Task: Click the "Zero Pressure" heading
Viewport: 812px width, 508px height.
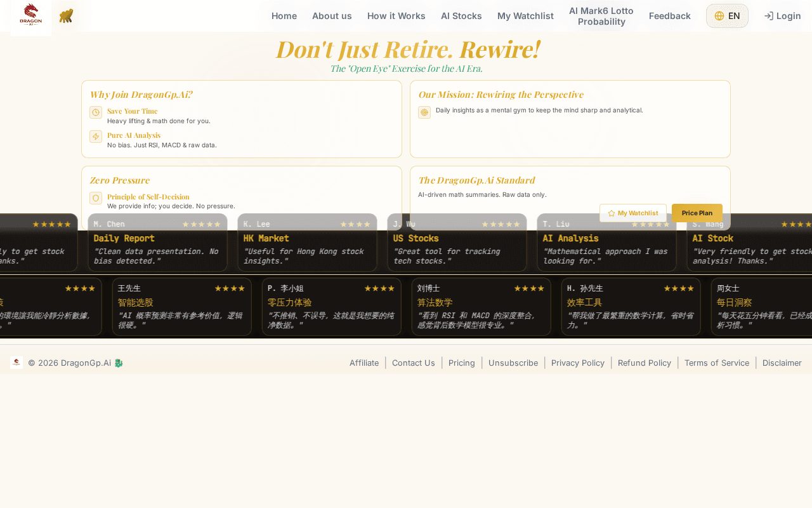Action: click(x=119, y=180)
